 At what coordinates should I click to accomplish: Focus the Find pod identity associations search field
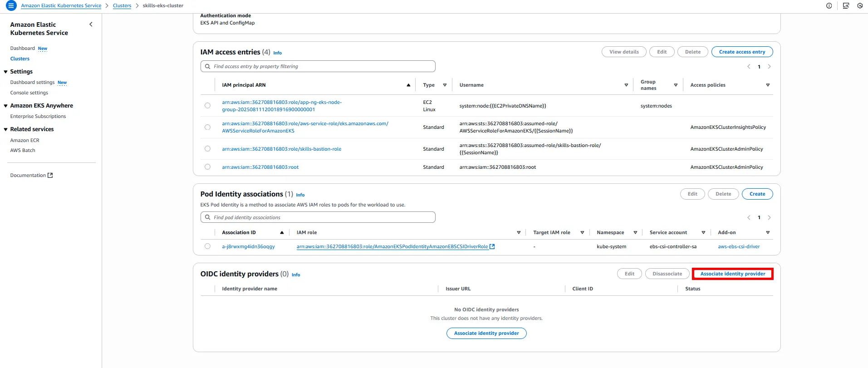click(x=318, y=217)
